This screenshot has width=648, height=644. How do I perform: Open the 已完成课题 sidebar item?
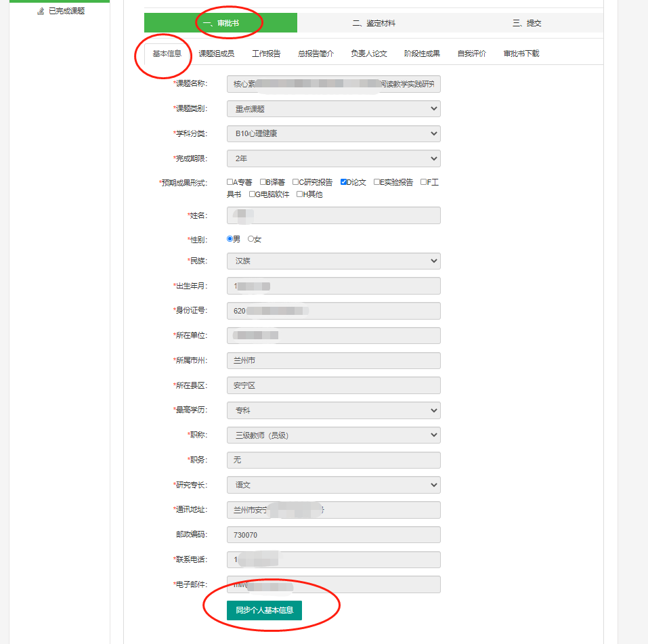point(66,11)
